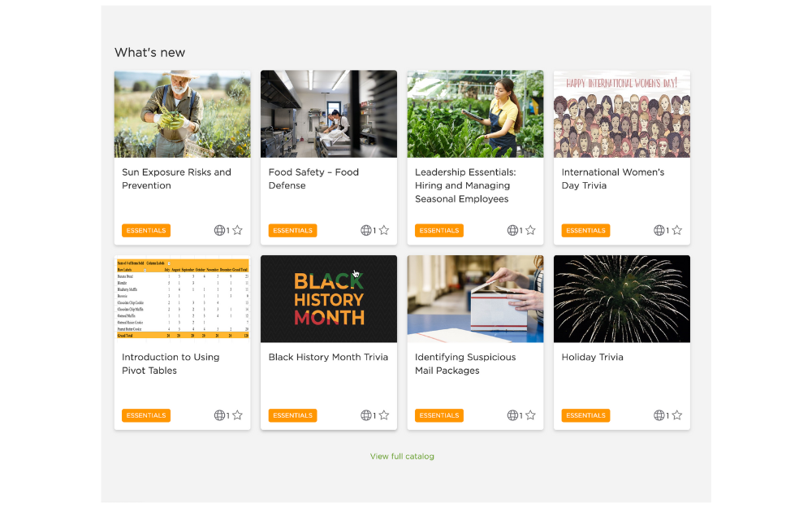
Task: Favorite Holiday Trivia with star icon
Action: click(677, 415)
